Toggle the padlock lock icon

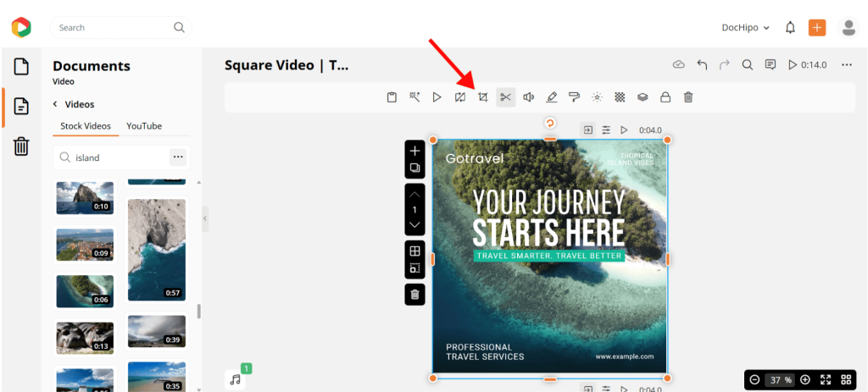click(665, 97)
